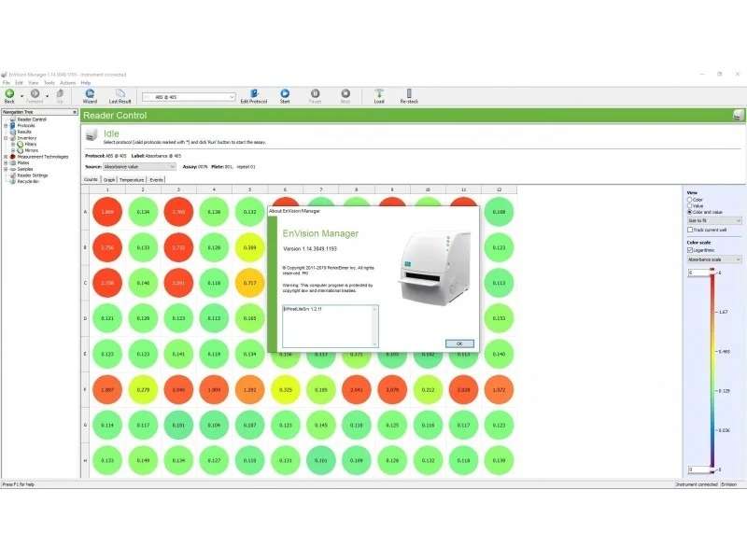Select the Color view radio button
Screen dimensions: 747x560
point(689,200)
